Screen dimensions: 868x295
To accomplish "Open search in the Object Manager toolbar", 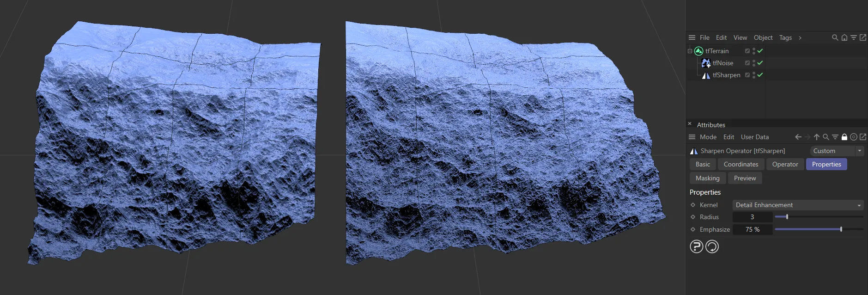I will (835, 37).
